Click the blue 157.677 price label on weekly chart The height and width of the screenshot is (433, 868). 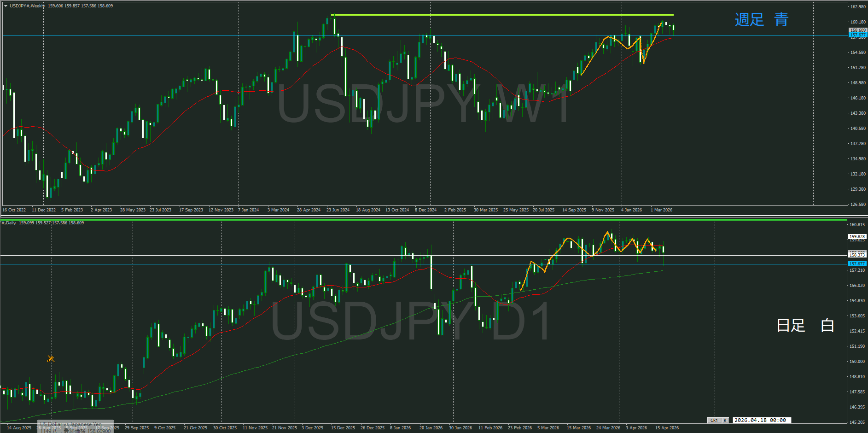[x=857, y=35]
